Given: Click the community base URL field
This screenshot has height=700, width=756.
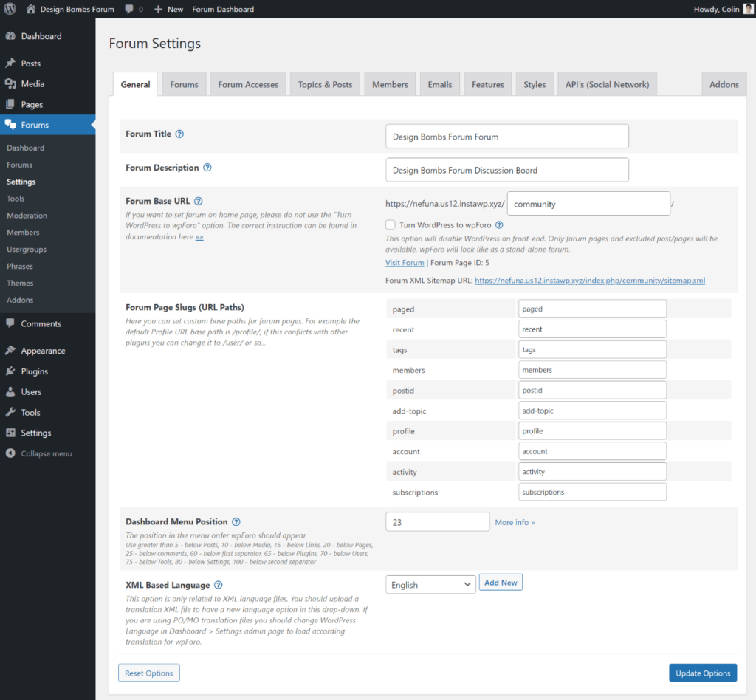Looking at the screenshot, I should [x=588, y=204].
